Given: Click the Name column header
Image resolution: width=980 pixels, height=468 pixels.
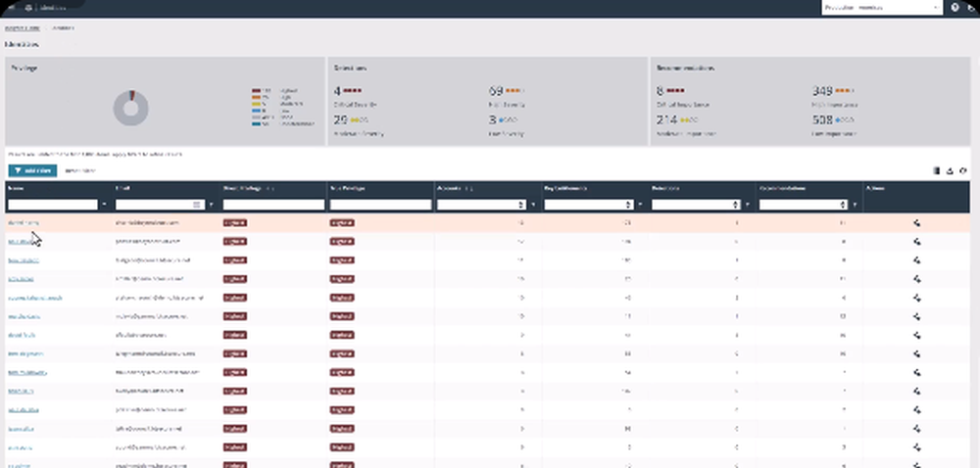Looking at the screenshot, I should [x=16, y=188].
